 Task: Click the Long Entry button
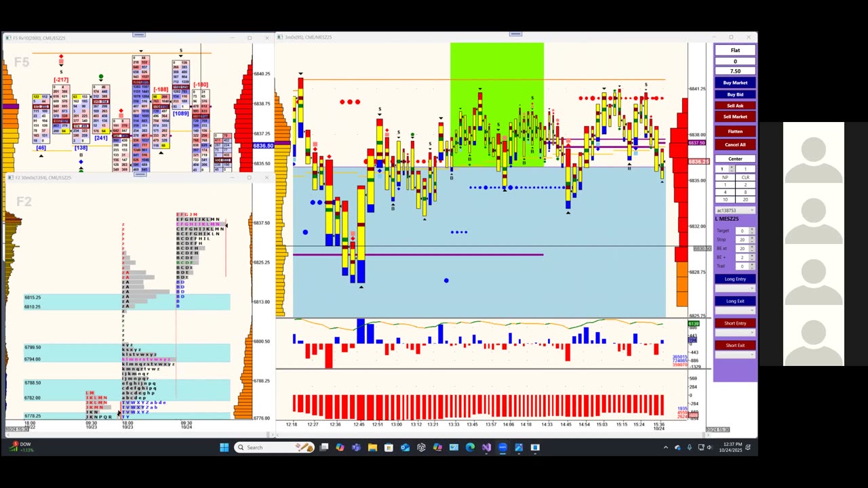735,279
